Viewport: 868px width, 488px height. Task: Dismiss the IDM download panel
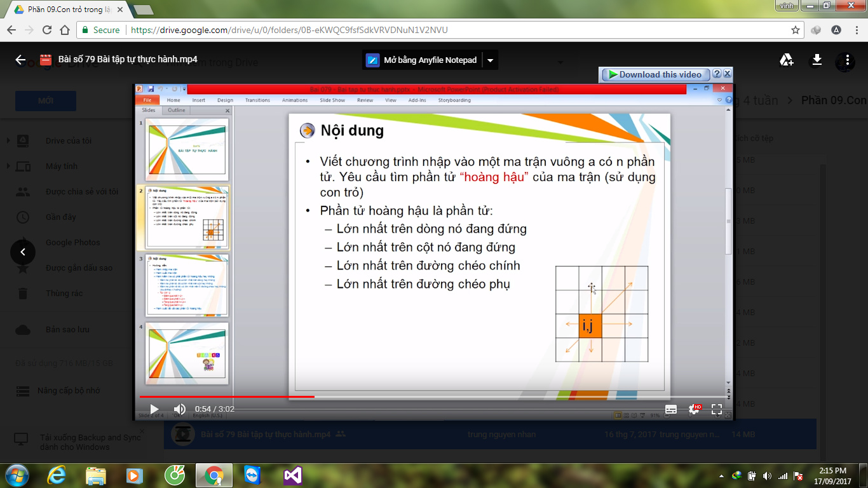click(728, 74)
